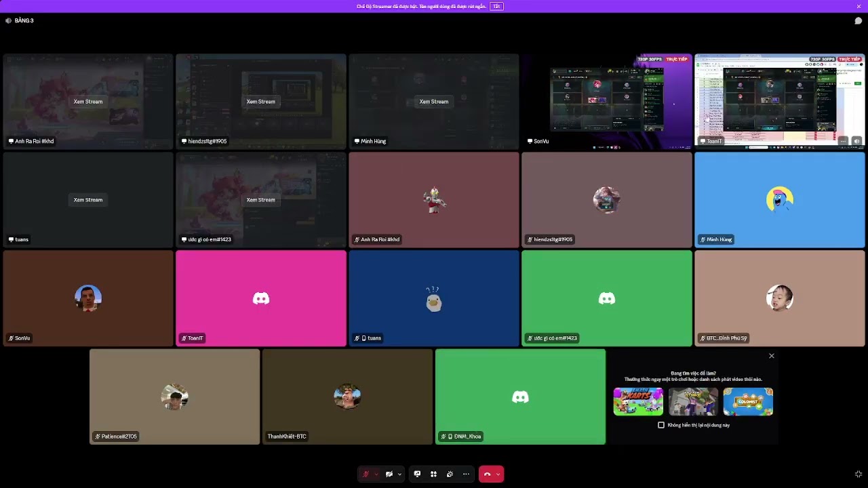Open the camera options dropdown arrow
868x488 pixels.
[399, 474]
